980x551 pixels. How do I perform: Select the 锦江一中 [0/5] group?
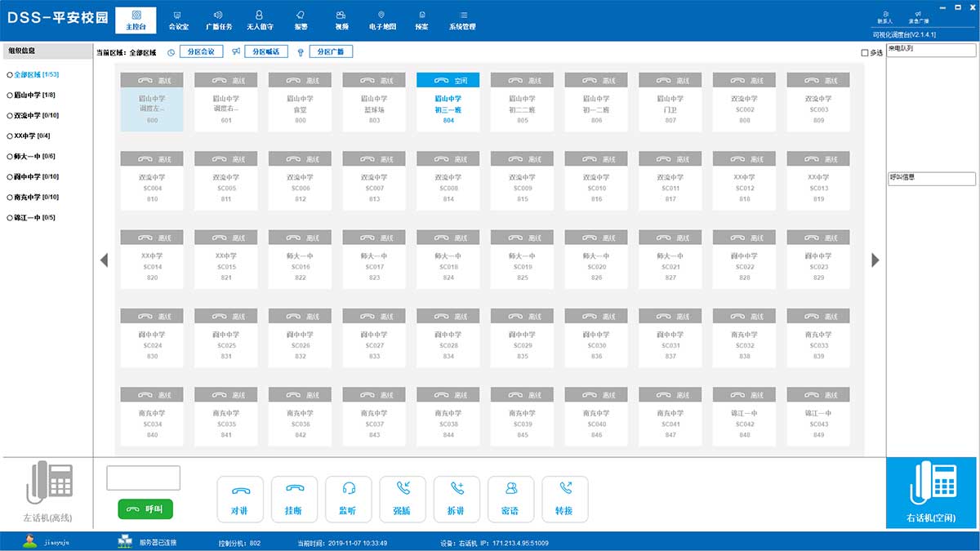pos(10,218)
